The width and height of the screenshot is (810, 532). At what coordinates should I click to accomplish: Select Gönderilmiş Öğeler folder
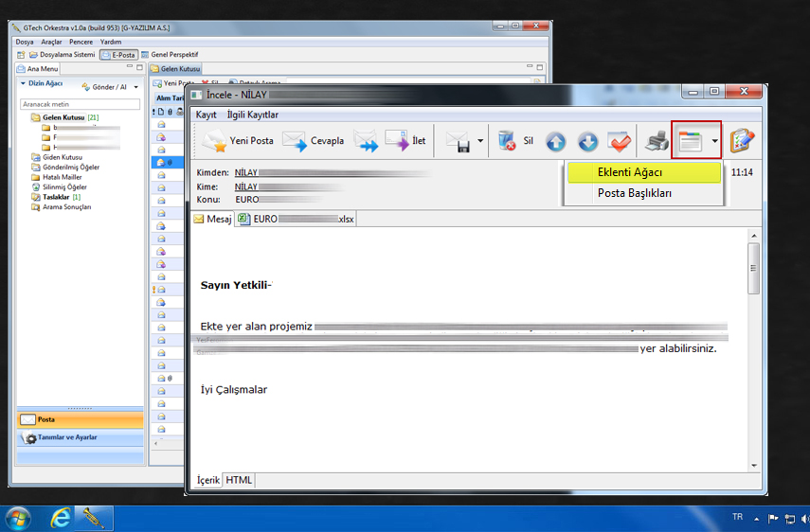coord(65,168)
